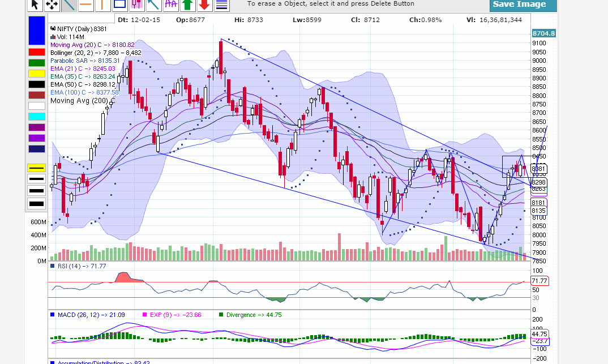Viewport: 608px width, 364px height.
Task: Select the rectangle drawing tool
Action: pos(120,5)
